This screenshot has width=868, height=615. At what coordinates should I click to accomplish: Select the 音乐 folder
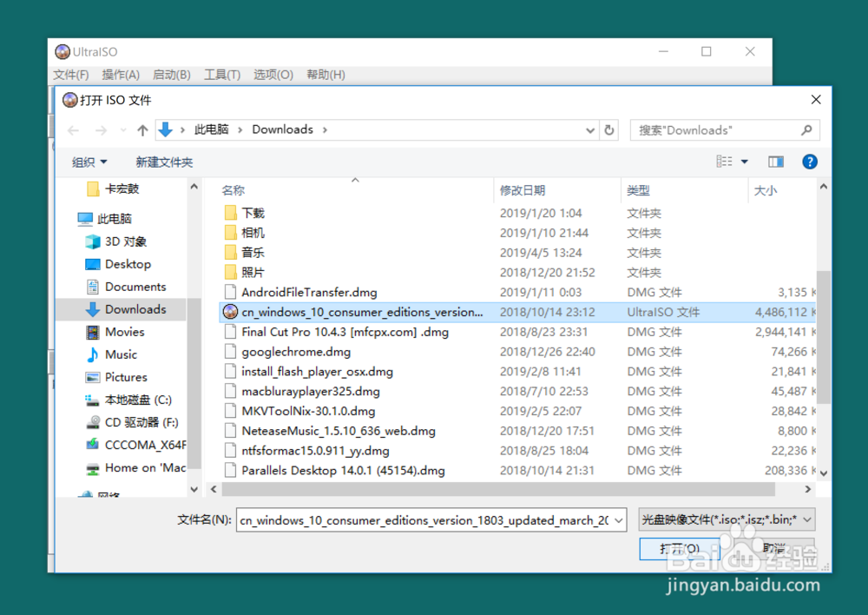point(253,253)
